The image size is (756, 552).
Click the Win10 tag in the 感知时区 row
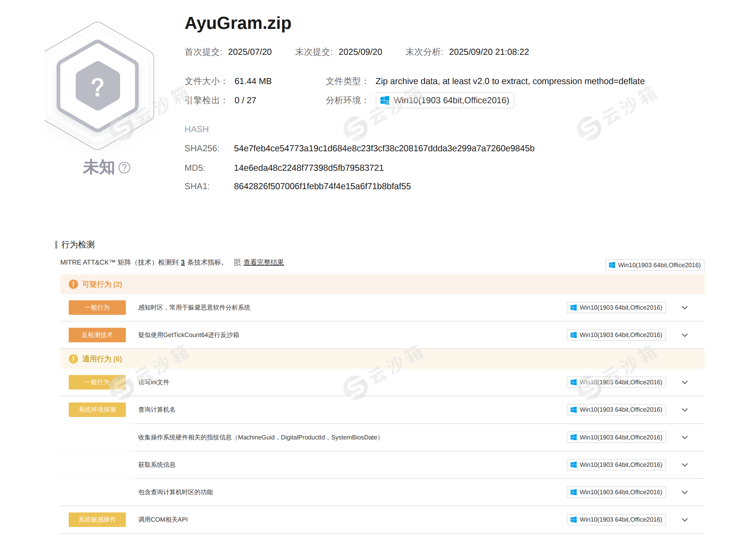click(616, 307)
